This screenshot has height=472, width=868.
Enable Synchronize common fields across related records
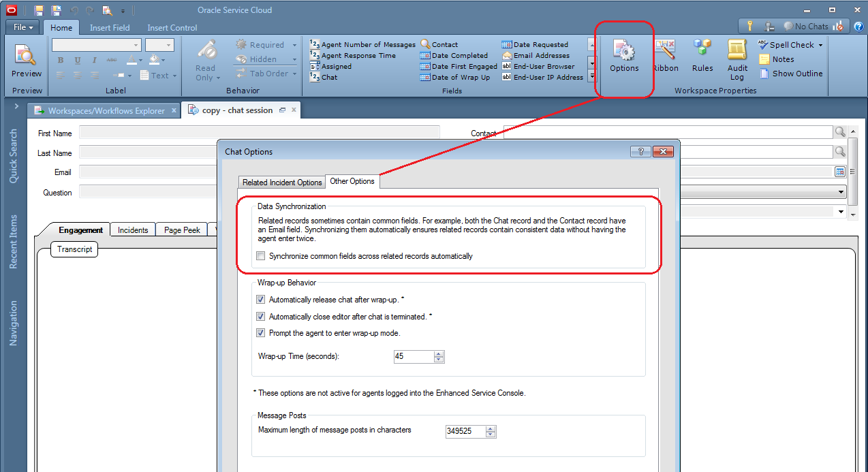pos(261,256)
